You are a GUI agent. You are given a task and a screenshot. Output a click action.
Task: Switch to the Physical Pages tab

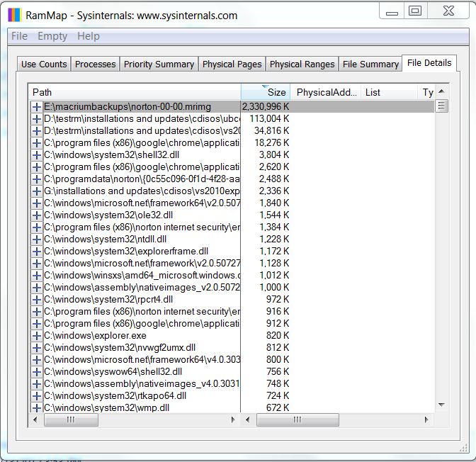coord(232,64)
